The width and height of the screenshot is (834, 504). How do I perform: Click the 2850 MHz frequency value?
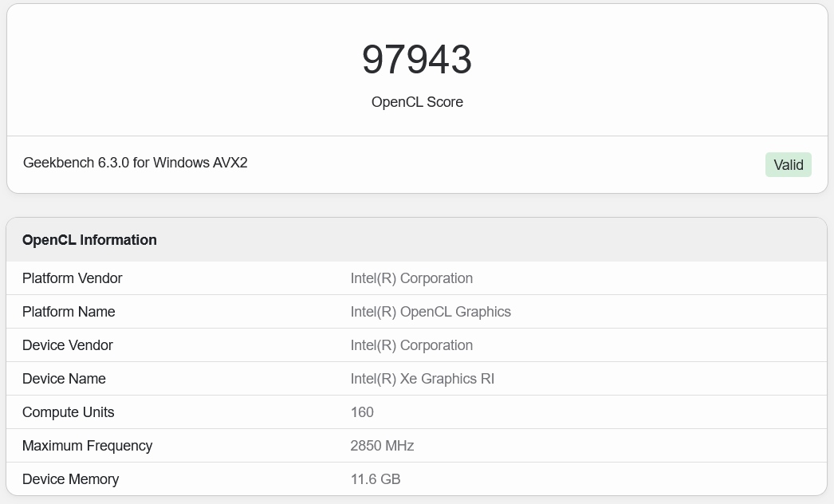tap(382, 446)
